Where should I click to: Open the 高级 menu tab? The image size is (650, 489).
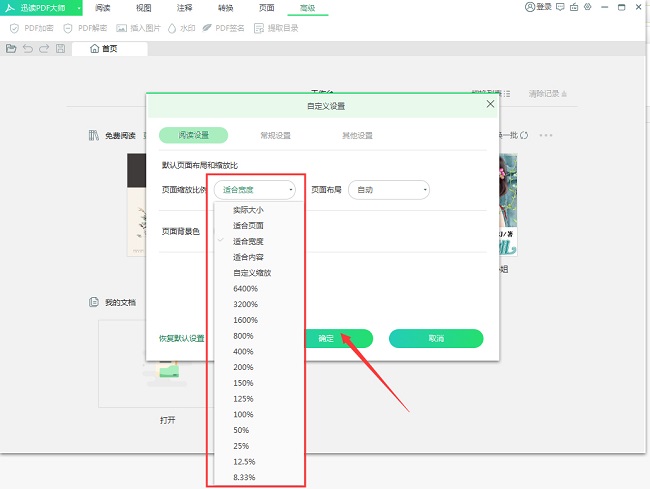pos(308,8)
